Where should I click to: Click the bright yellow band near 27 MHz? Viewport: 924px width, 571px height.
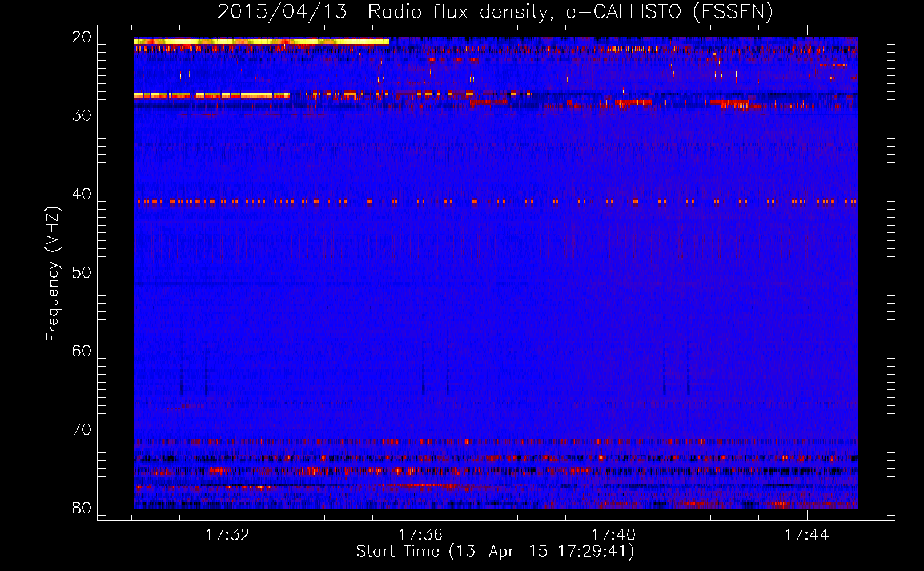tap(212, 95)
